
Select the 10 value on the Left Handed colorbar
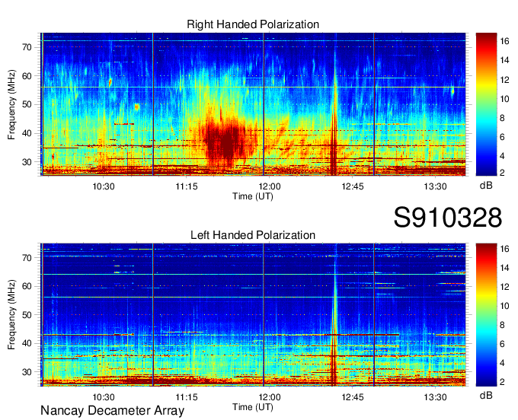click(504, 306)
